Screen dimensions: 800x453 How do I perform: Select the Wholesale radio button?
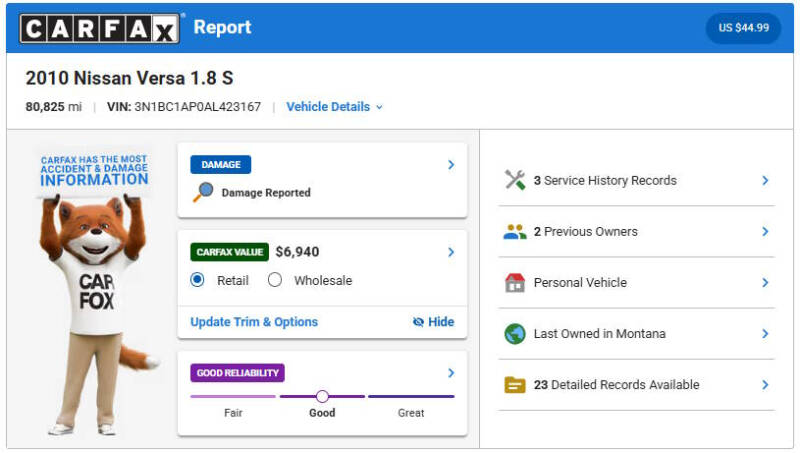coord(275,280)
